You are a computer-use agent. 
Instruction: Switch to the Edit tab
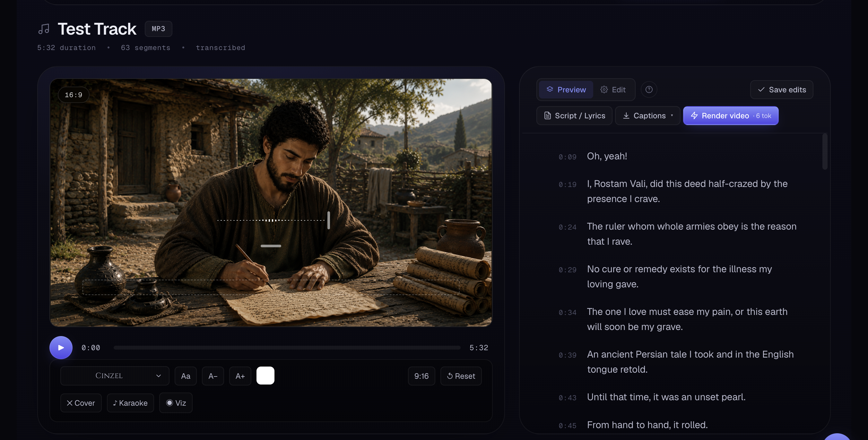(x=612, y=89)
